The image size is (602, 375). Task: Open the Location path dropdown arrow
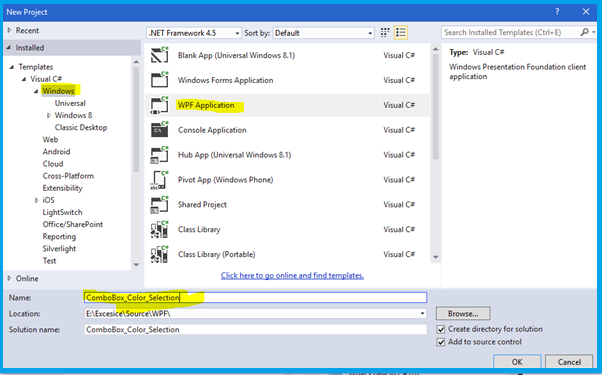point(422,314)
